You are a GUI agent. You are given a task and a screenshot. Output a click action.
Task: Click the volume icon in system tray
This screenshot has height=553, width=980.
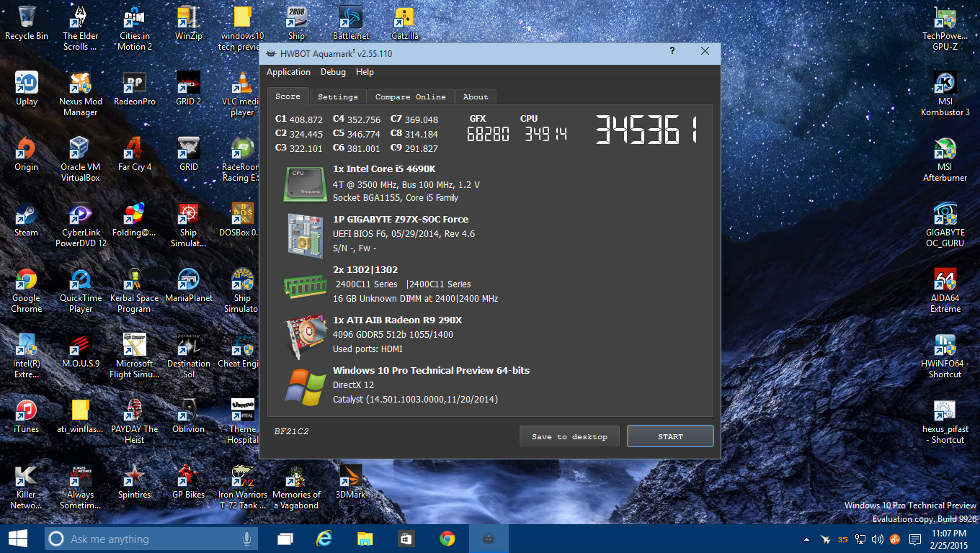[x=877, y=539]
